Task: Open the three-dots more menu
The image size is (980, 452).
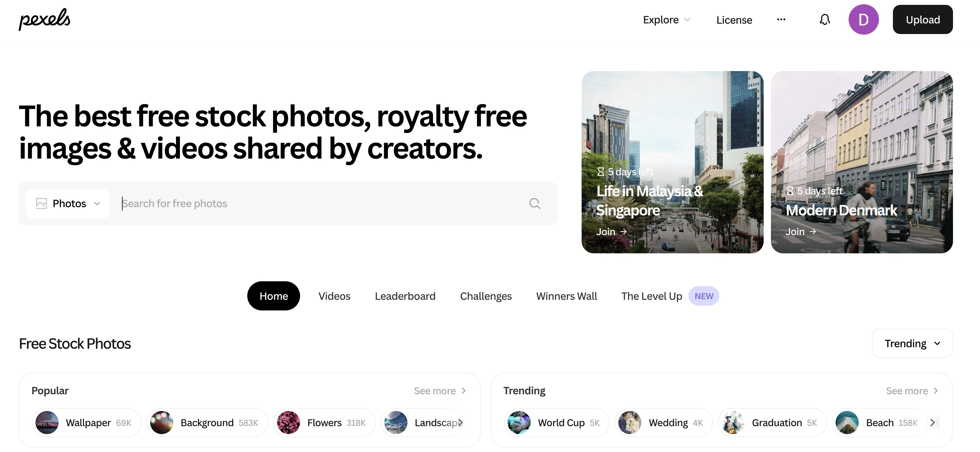Action: pos(781,19)
